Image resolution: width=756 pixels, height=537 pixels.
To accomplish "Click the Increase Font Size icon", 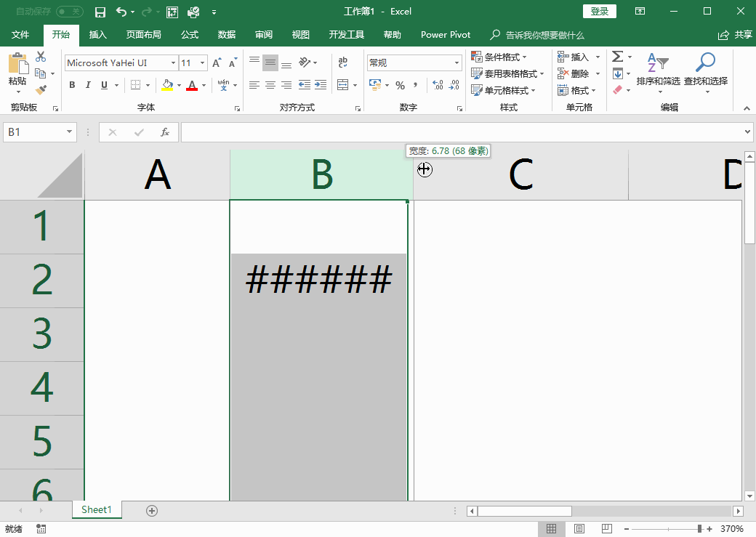I will click(217, 63).
